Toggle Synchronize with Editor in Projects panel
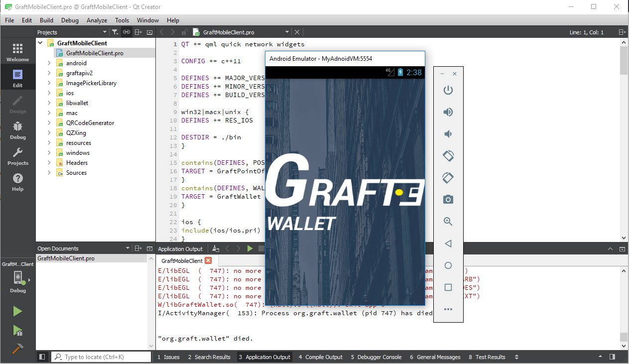The image size is (629, 364). point(126,32)
